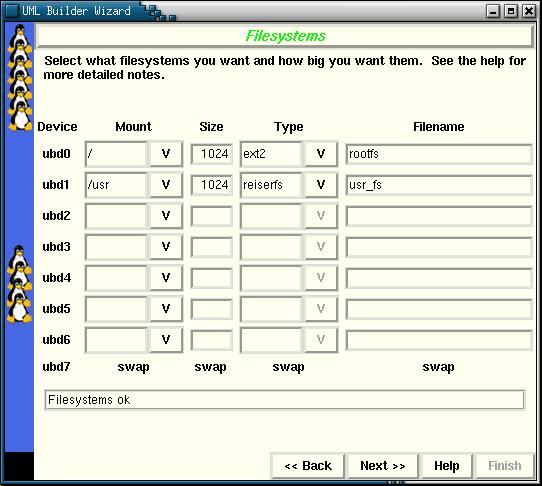Viewport: 542px width, 486px height.
Task: Click the empty ubd6 size field
Action: (212, 340)
